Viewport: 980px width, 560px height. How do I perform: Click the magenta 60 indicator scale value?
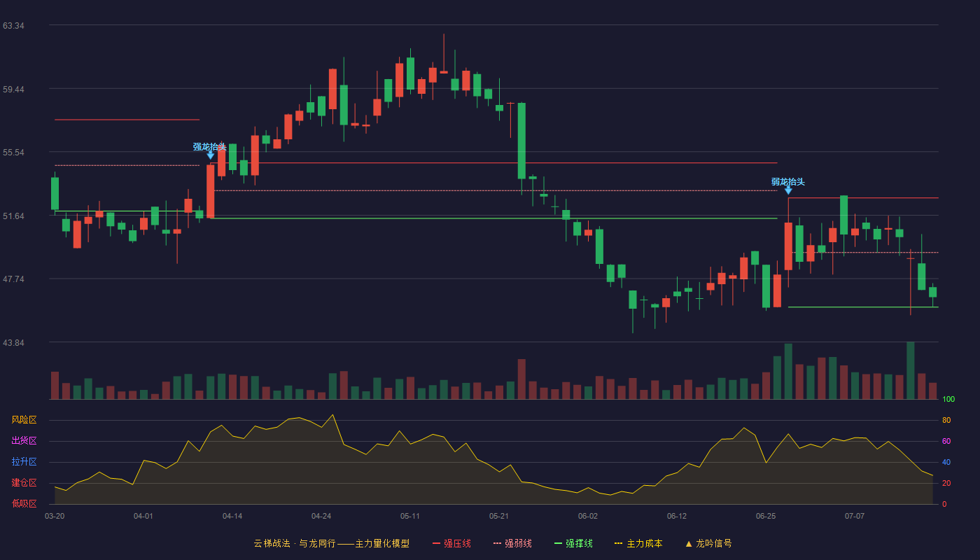[946, 442]
